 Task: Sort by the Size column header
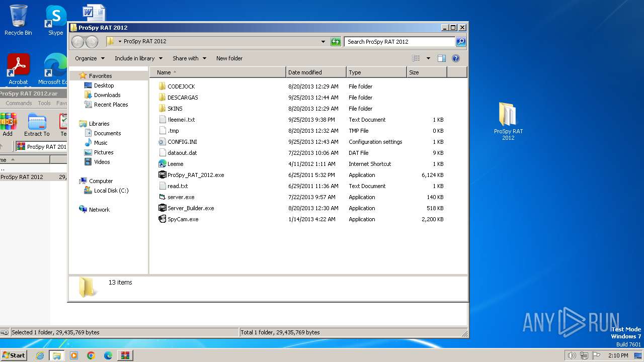pos(427,72)
